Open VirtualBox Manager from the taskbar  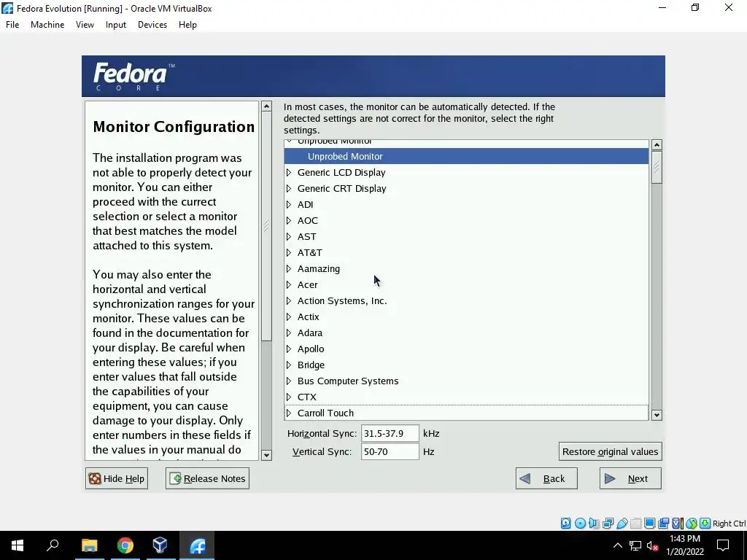coord(160,545)
